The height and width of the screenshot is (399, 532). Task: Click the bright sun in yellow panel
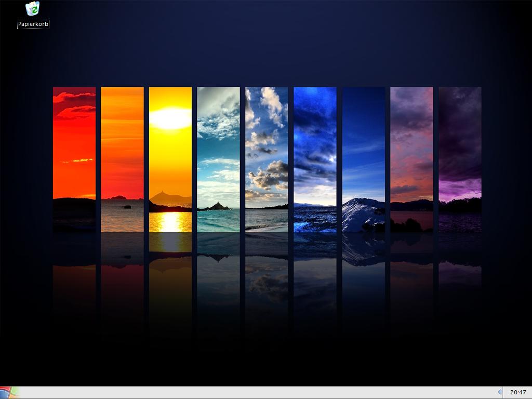click(x=170, y=118)
